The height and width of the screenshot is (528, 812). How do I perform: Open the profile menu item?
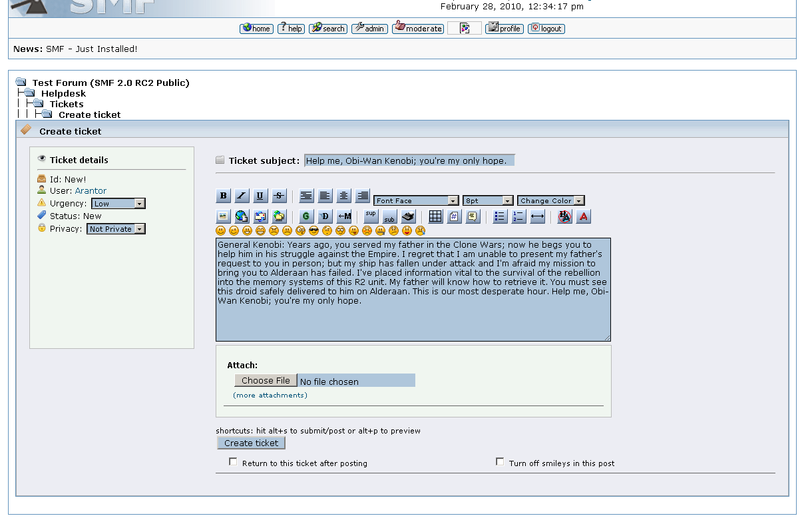click(505, 29)
